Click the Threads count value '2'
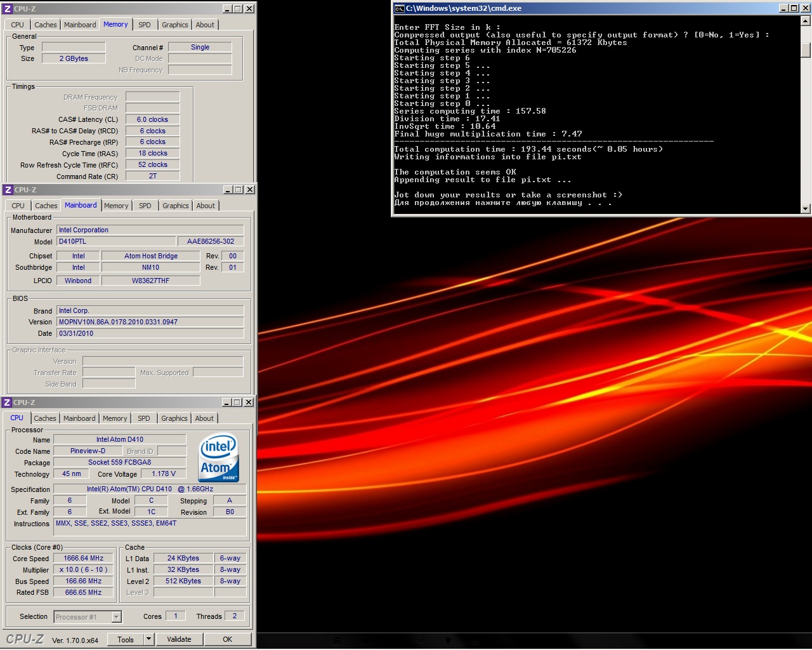Image resolution: width=812 pixels, height=650 pixels. (x=235, y=616)
